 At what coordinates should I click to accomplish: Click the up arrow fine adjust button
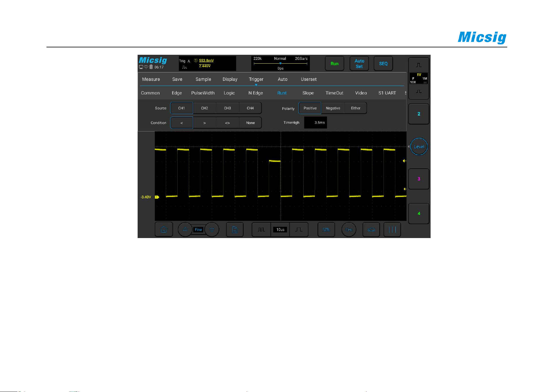click(x=185, y=229)
